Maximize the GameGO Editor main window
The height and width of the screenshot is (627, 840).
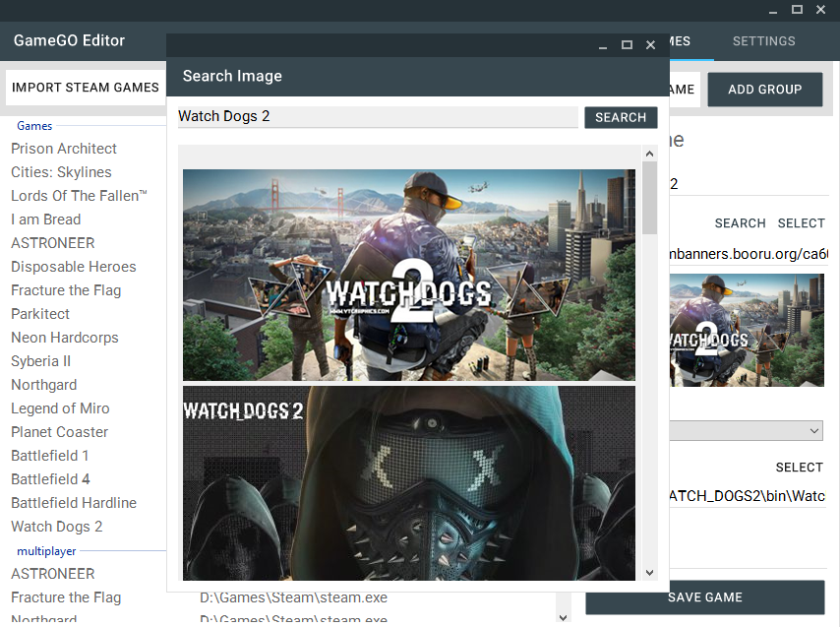click(797, 10)
